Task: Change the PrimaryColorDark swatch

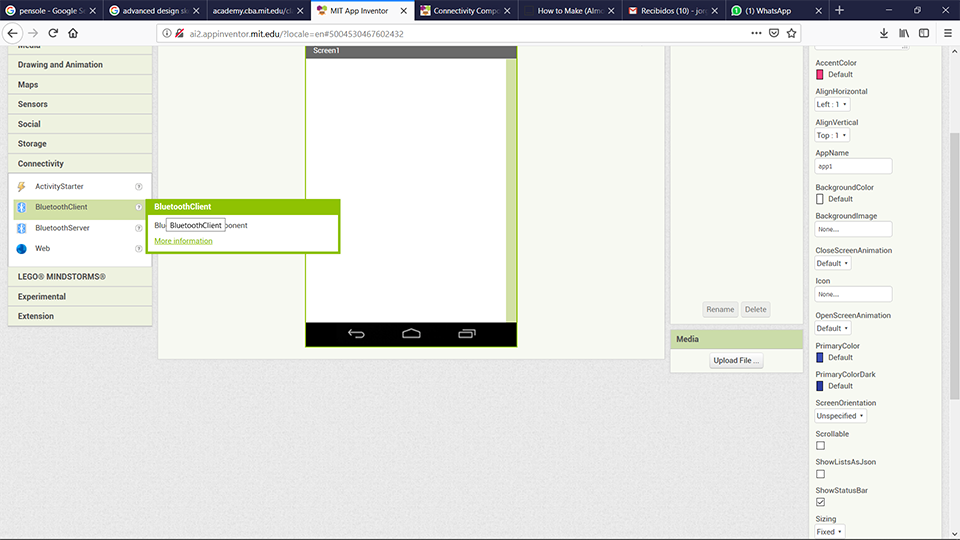Action: click(820, 386)
